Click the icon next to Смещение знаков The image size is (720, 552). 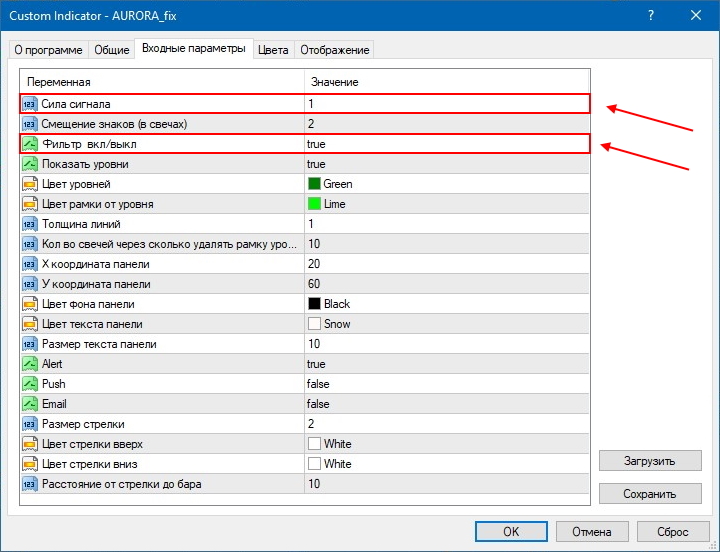[x=30, y=124]
